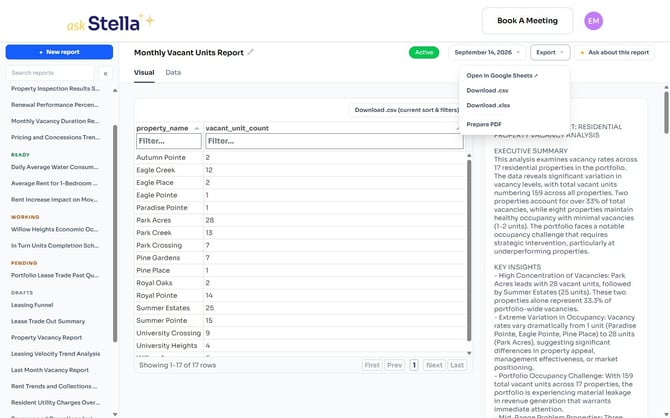Screen dimensions: 670x418
Task: Open Property Vacancy Report draft
Action: 46,338
